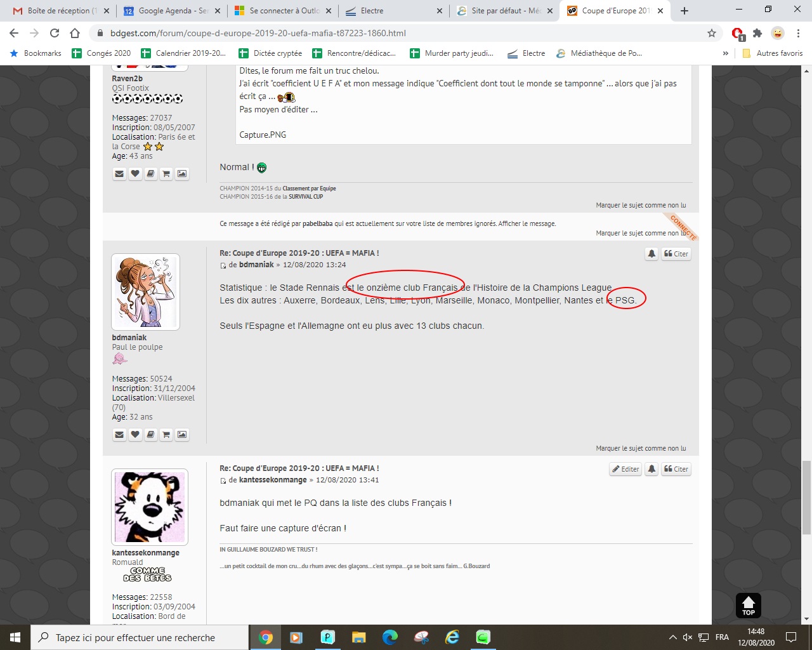Open the browser extensions puzzle icon
Screen dimensions: 812x650
757,33
